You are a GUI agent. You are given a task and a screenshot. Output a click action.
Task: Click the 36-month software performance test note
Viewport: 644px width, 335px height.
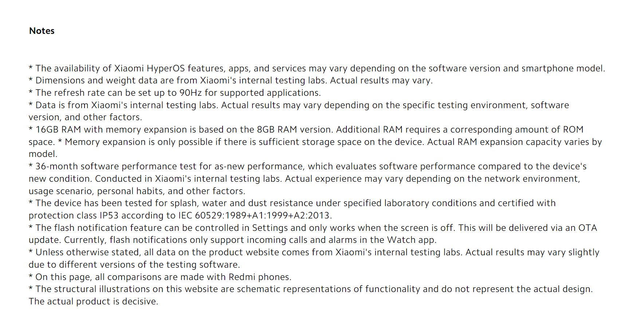coord(308,166)
